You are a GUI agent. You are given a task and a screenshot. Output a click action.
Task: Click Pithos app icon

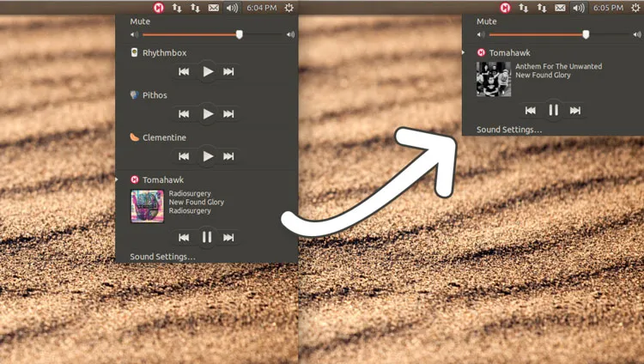(x=134, y=95)
